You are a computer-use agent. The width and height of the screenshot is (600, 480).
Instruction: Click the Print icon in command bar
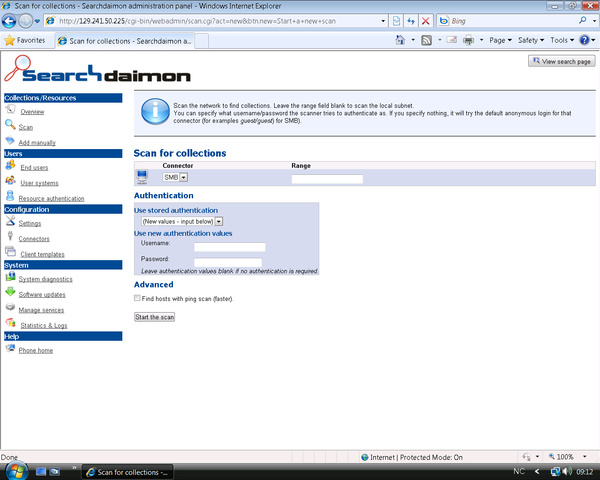click(x=468, y=40)
